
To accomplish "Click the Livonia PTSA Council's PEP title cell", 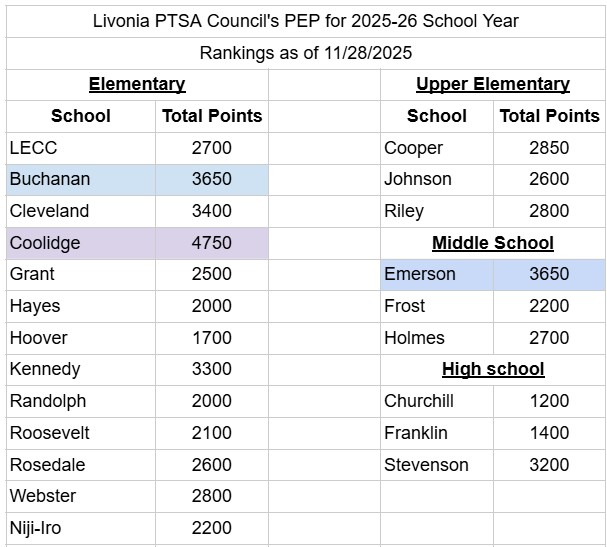I will click(305, 20).
